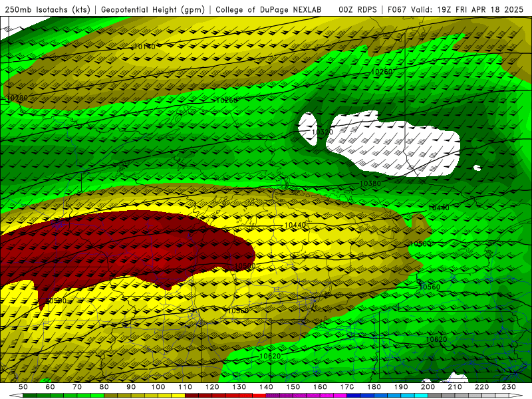The image size is (532, 399).
Task: Click the 70 knot color bar label
Action: pyautogui.click(x=77, y=387)
